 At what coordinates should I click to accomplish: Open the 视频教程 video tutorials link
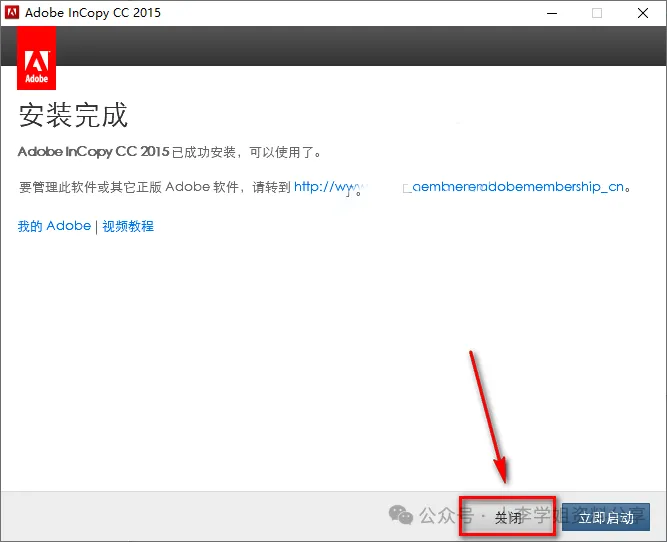click(x=128, y=226)
